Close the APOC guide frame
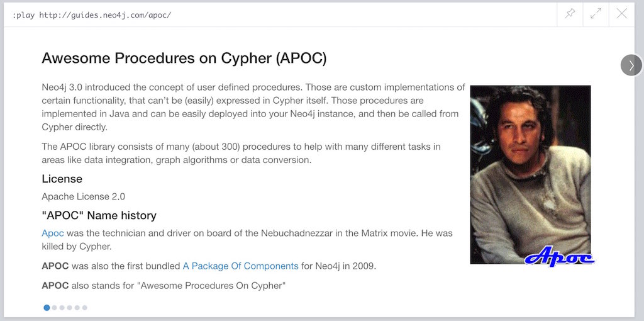The height and width of the screenshot is (321, 644). [x=622, y=14]
